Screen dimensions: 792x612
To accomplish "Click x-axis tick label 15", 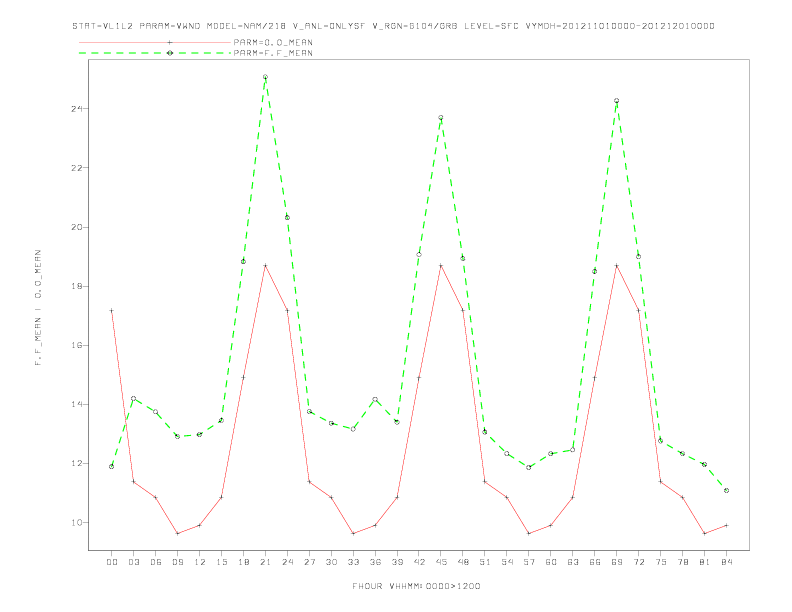I will click(x=221, y=562).
